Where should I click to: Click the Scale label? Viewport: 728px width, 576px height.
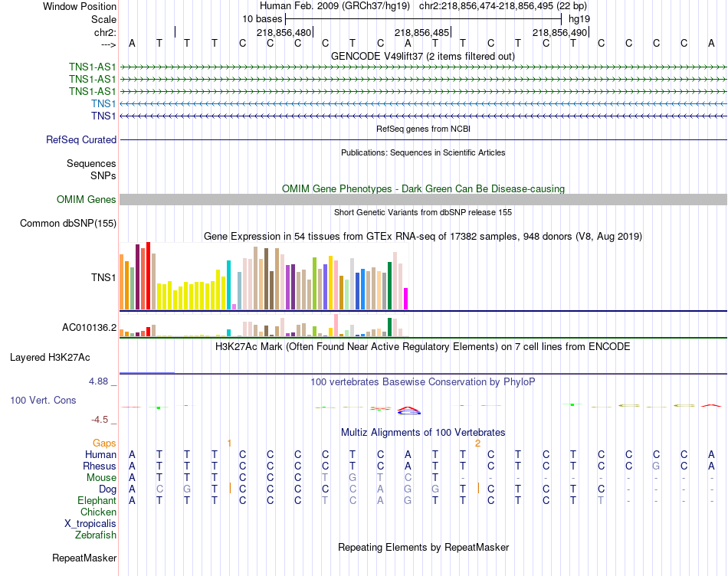(103, 19)
